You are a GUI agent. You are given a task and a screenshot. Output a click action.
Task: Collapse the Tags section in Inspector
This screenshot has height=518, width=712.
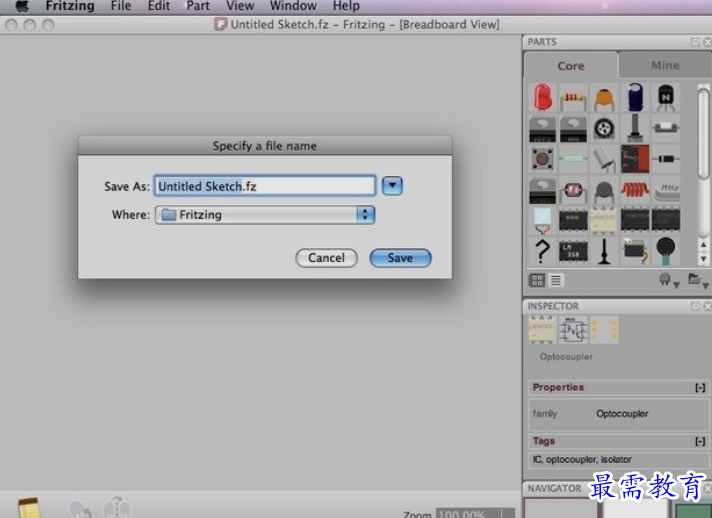[699, 441]
